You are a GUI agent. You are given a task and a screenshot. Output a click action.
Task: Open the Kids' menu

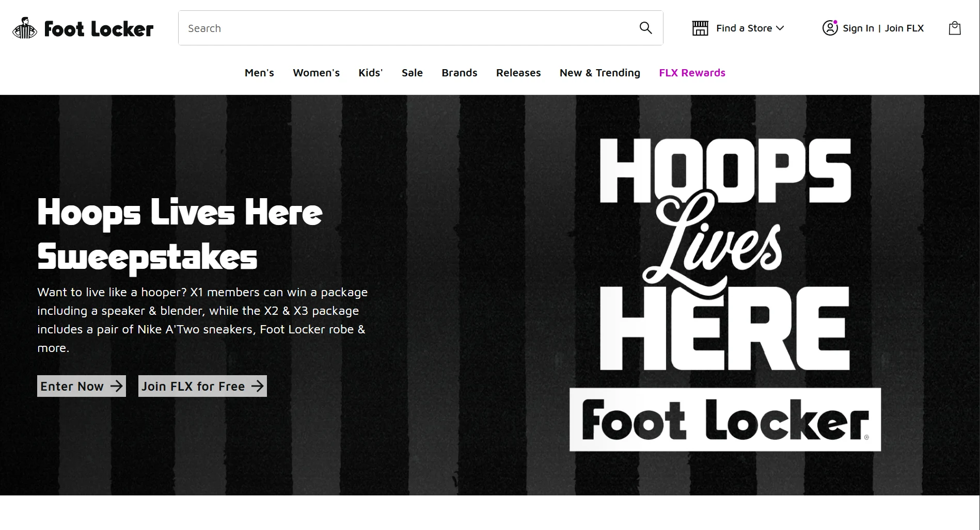(371, 73)
